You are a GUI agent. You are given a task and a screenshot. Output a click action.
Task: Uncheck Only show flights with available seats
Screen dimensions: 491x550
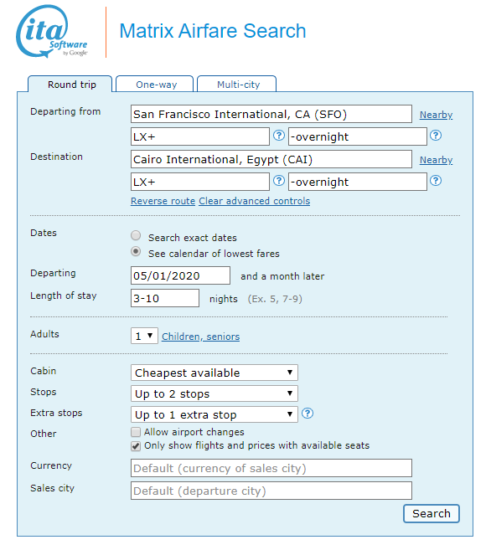point(136,446)
